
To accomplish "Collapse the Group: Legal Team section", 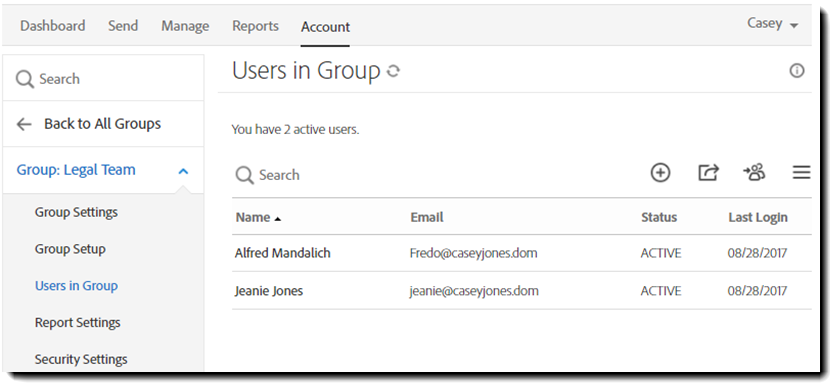I will click(x=183, y=171).
